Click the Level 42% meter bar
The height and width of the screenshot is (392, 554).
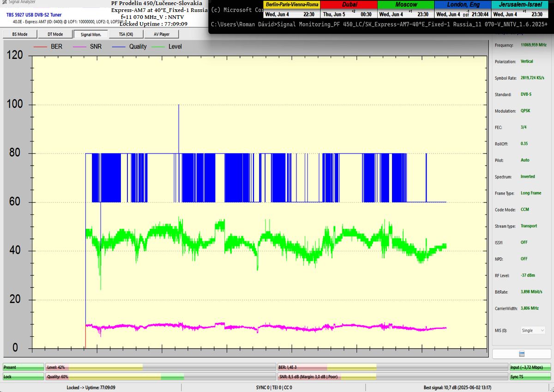160,367
